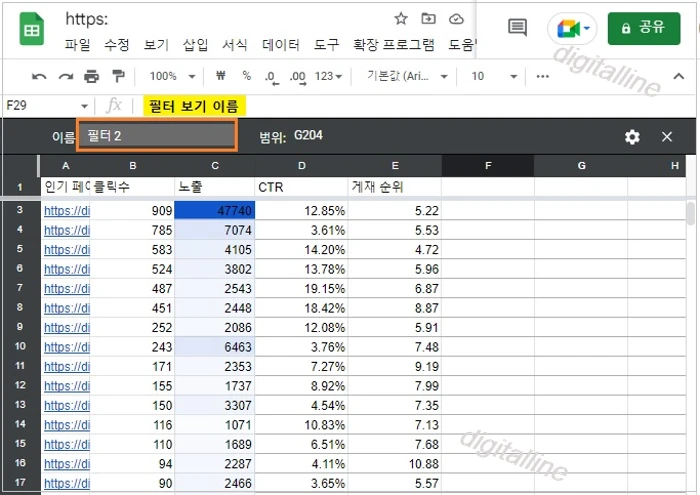Image resolution: width=700 pixels, height=495 pixels.
Task: Click the 클릭수 header cell
Action: coord(132,187)
